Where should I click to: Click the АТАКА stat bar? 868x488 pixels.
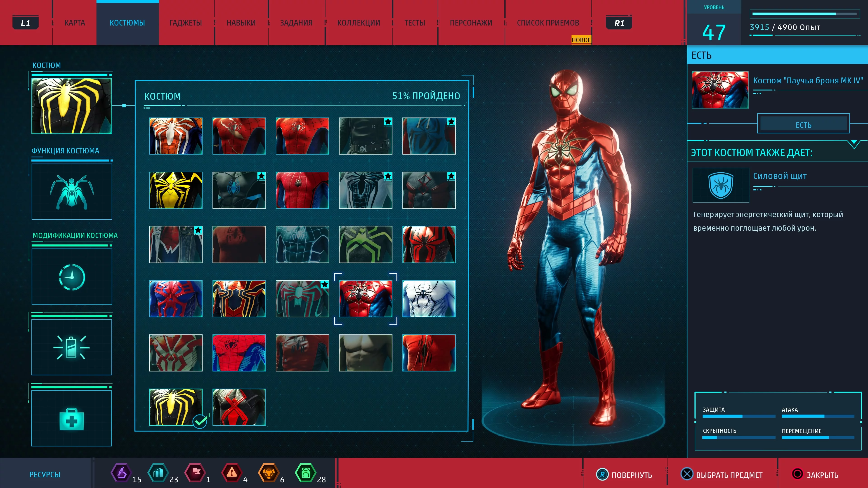click(x=818, y=416)
